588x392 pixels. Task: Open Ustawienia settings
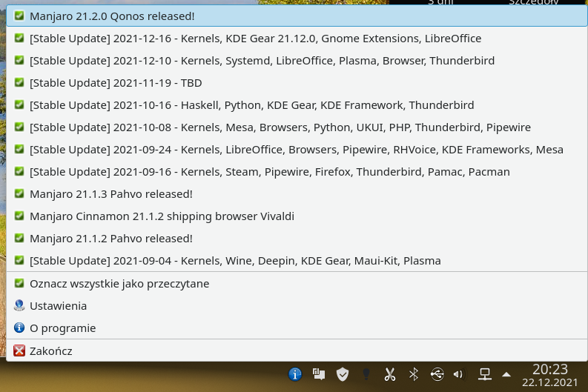[297, 306]
